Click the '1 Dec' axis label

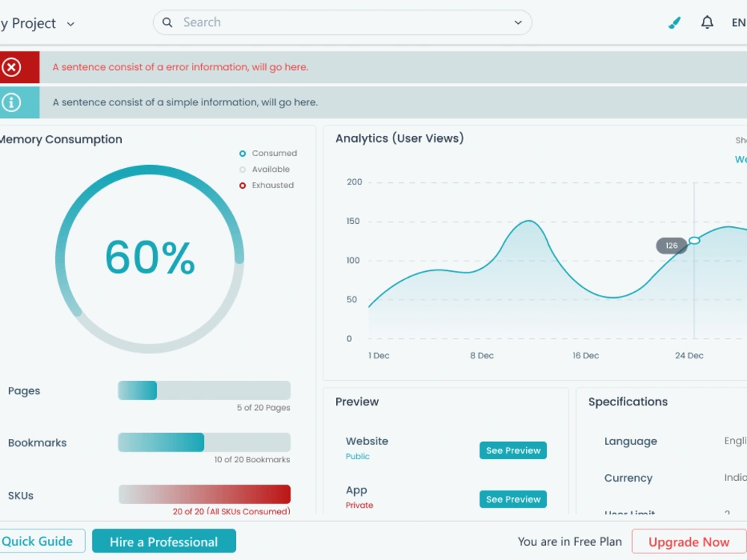(379, 355)
